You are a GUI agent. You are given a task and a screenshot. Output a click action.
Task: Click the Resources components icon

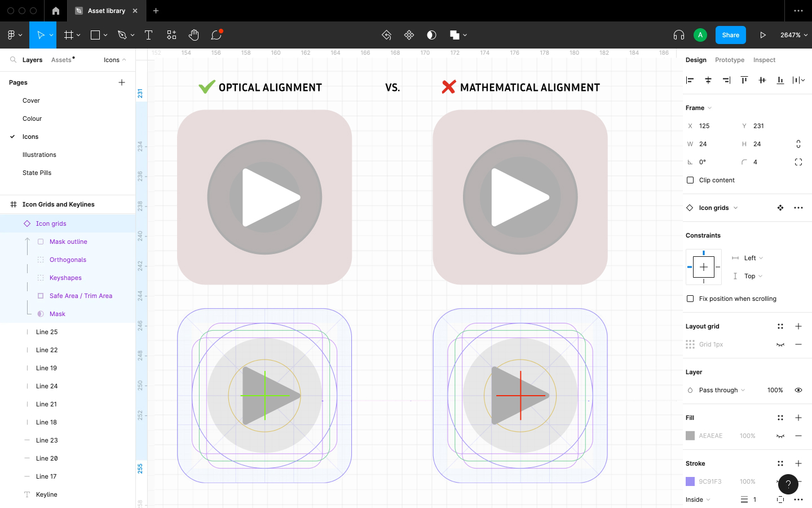(171, 35)
